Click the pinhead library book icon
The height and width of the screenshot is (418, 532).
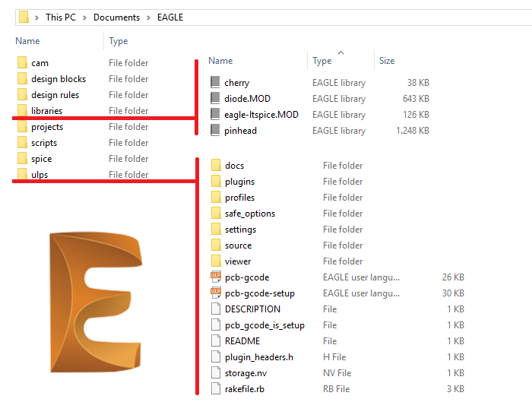pyautogui.click(x=215, y=130)
